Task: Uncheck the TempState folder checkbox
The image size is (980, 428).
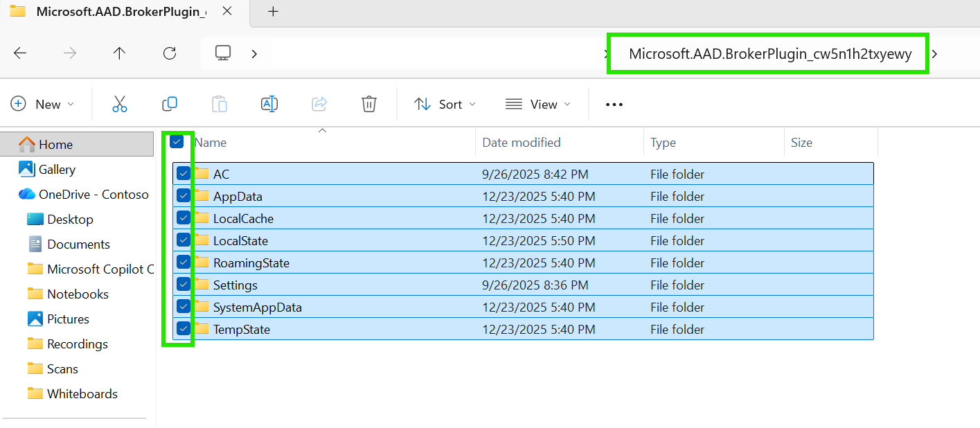Action: (184, 329)
